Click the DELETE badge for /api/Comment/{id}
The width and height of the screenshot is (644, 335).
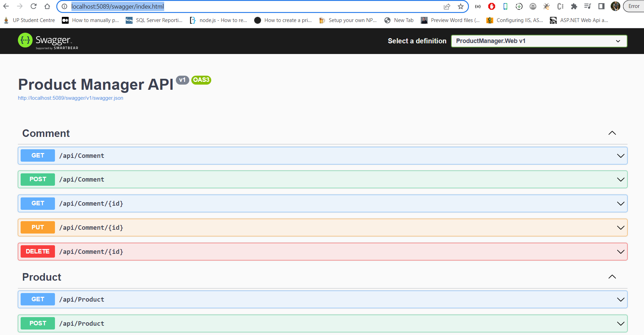38,251
